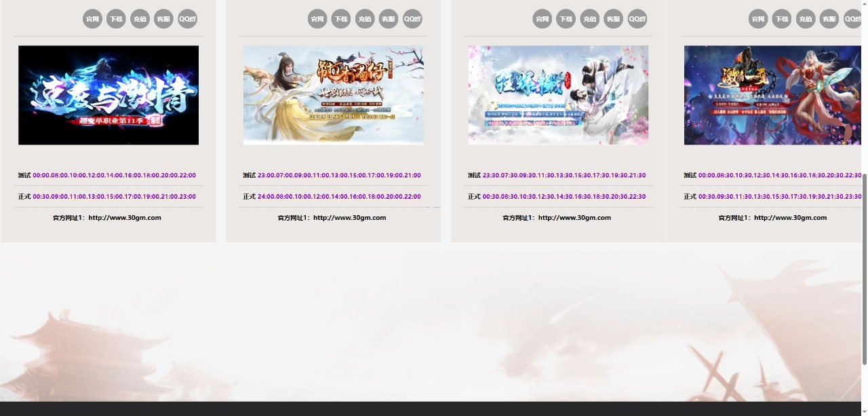Screen dimensions: 868x416
Task: Open 官网 button on the fourth game card
Action: tap(758, 19)
